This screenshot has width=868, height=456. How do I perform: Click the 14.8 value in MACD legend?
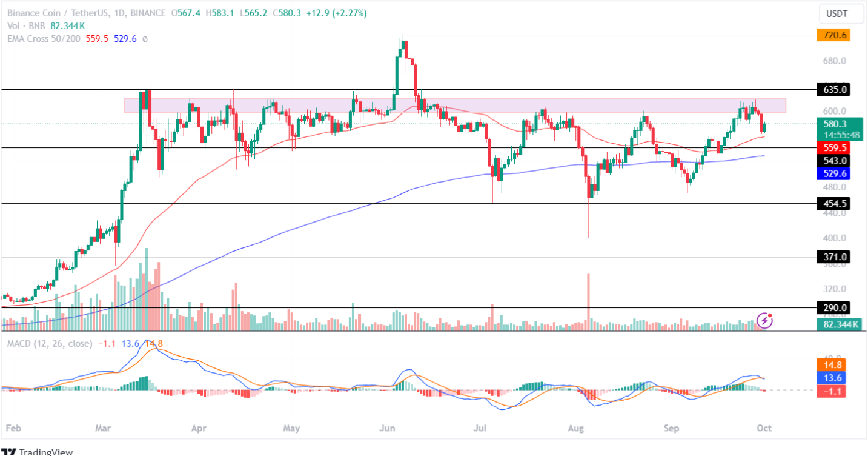(154, 343)
